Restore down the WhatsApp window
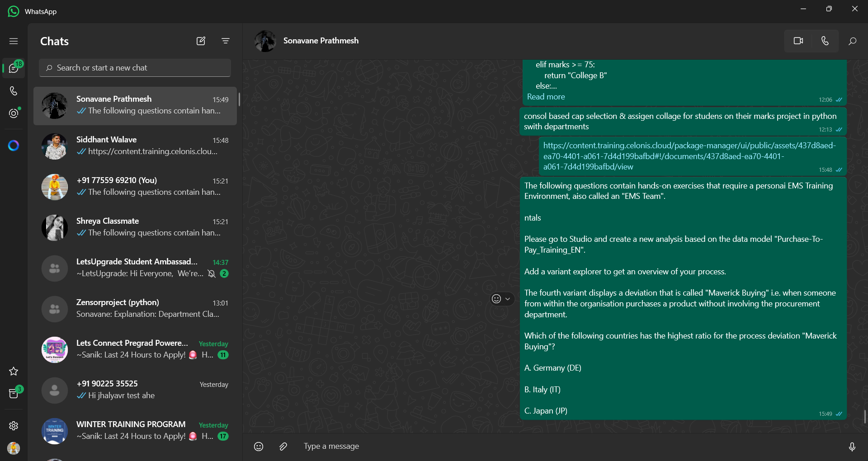This screenshot has width=868, height=461. click(829, 9)
